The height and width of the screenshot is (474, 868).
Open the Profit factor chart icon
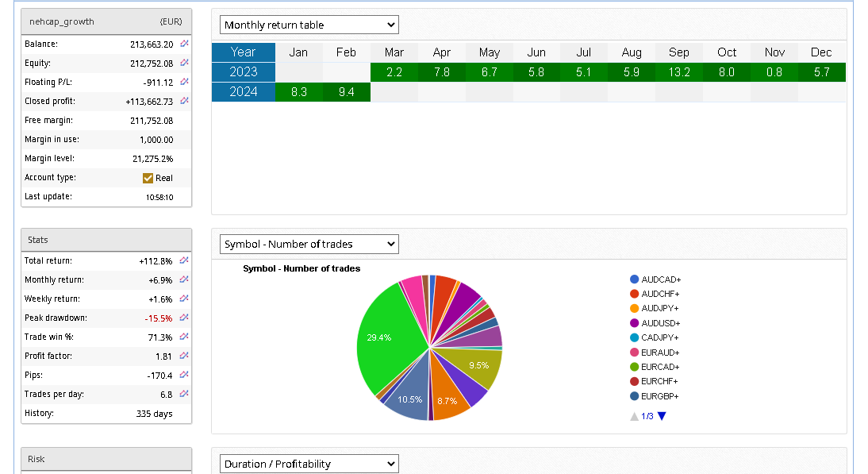click(184, 356)
